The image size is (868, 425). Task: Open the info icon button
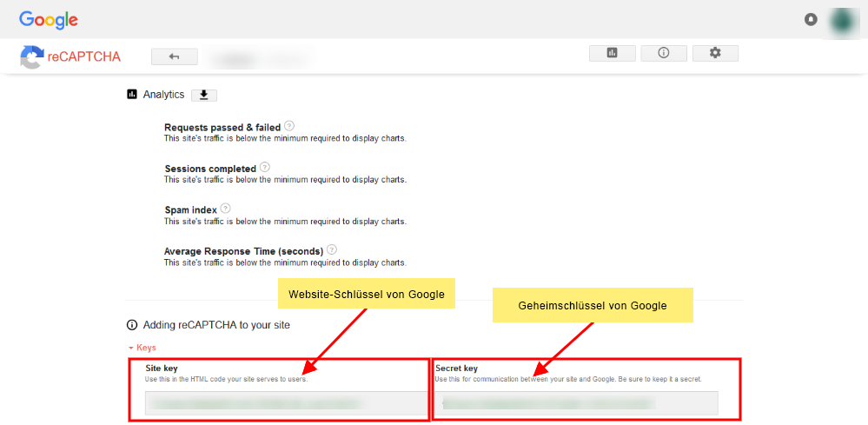664,53
